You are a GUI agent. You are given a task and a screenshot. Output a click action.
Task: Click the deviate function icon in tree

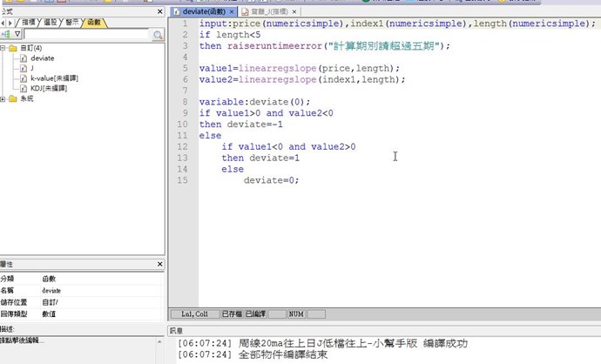click(24, 58)
